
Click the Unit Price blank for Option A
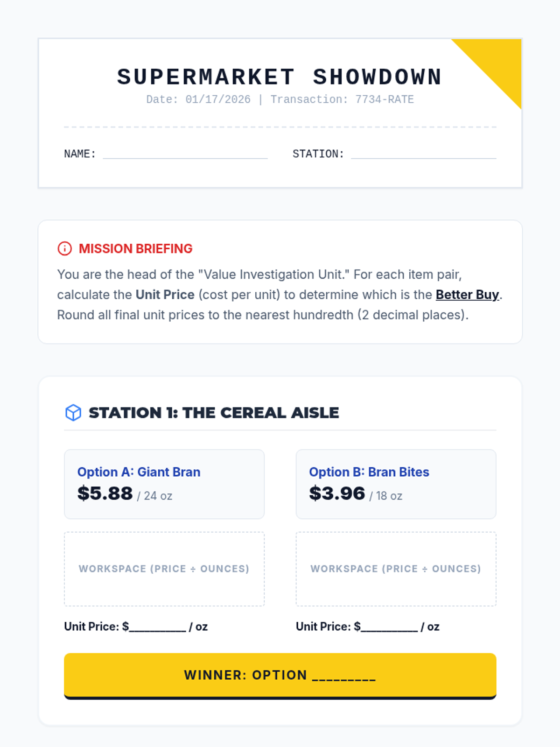pyautogui.click(x=158, y=627)
